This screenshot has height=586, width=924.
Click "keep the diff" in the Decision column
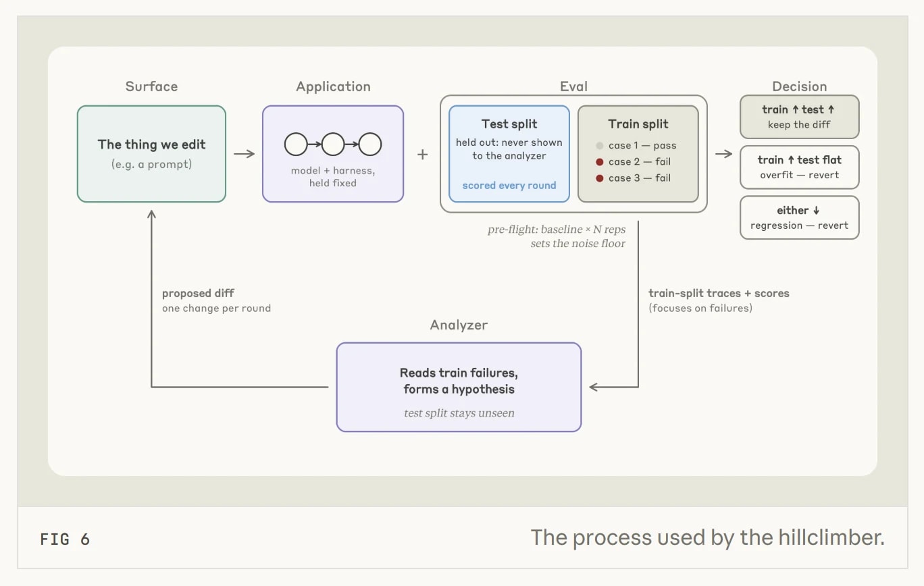coord(800,125)
